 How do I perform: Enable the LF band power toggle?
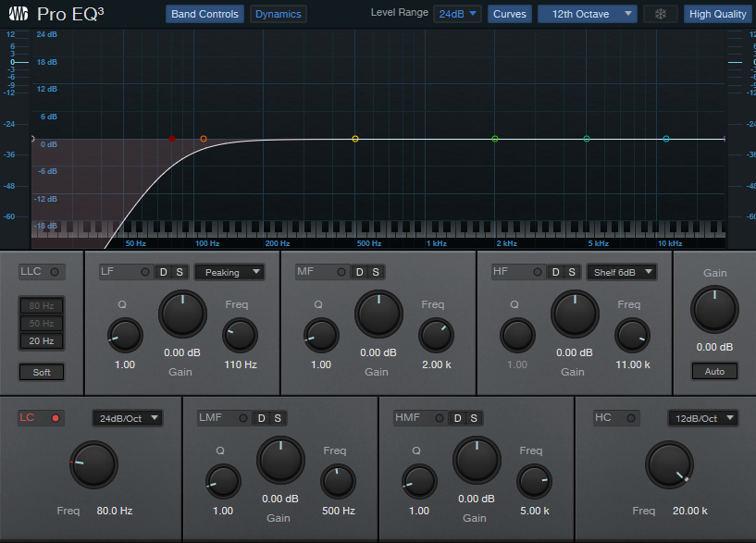(x=144, y=272)
